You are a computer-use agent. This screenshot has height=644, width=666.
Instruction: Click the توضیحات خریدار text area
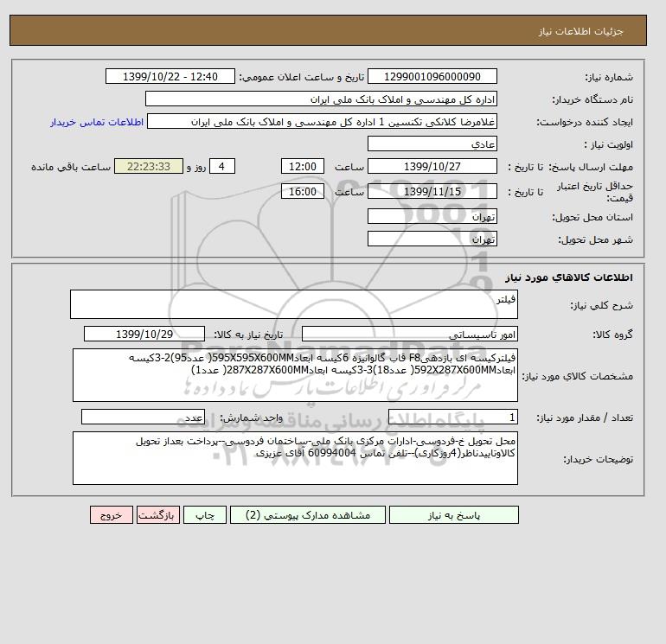295,458
